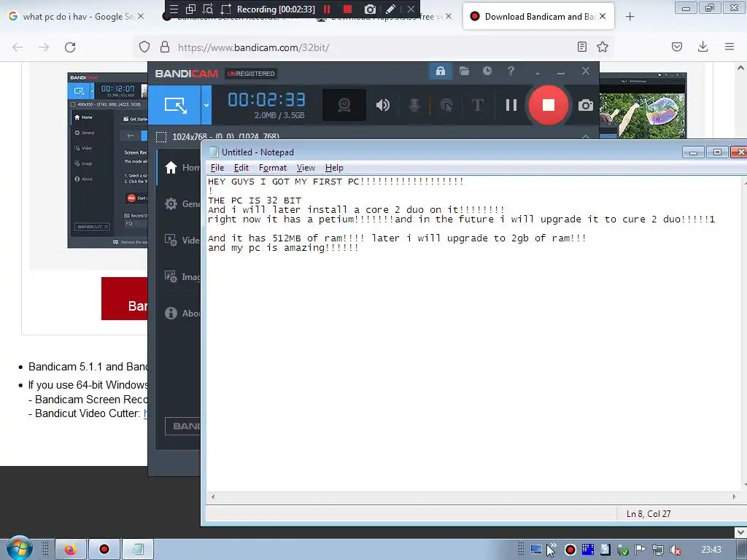Click Notepad taskbar button
This screenshot has height=560, width=747.
pyautogui.click(x=138, y=550)
